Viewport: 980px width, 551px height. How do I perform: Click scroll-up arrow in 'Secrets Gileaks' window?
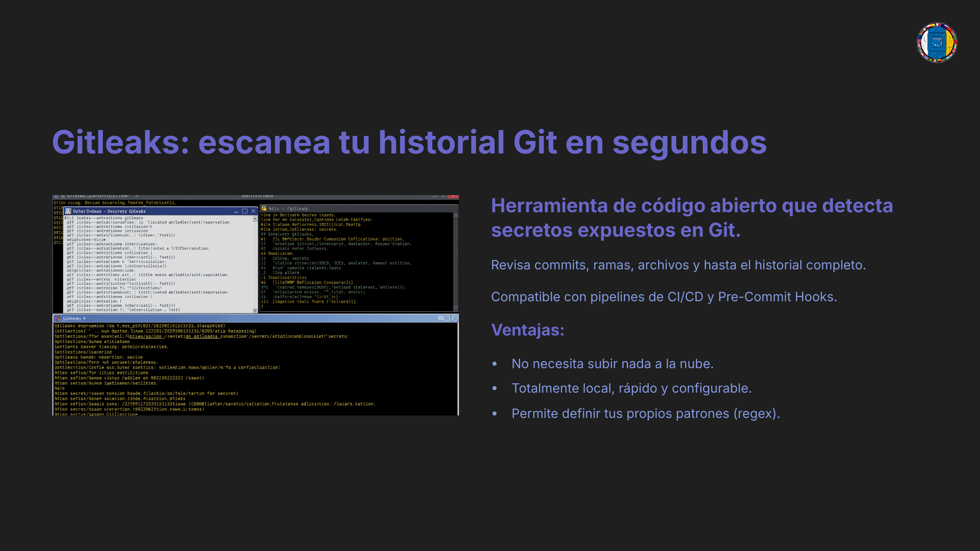click(255, 219)
